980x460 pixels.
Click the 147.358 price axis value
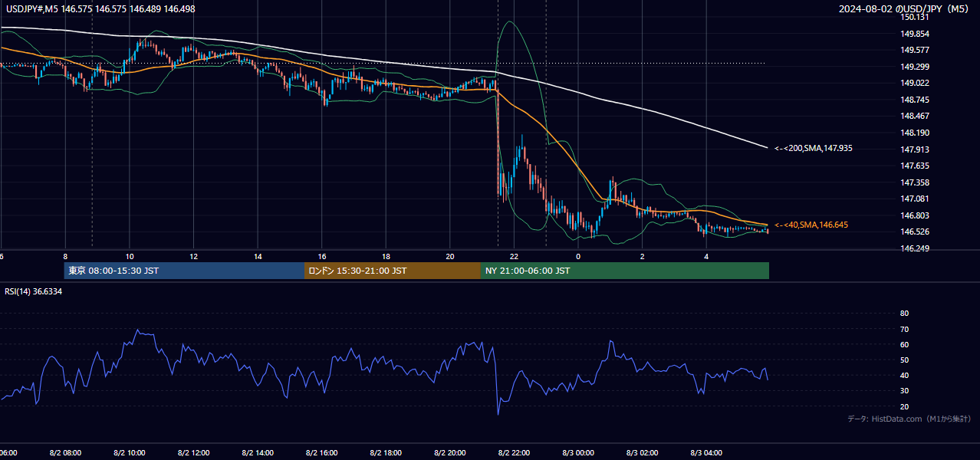tap(914, 182)
